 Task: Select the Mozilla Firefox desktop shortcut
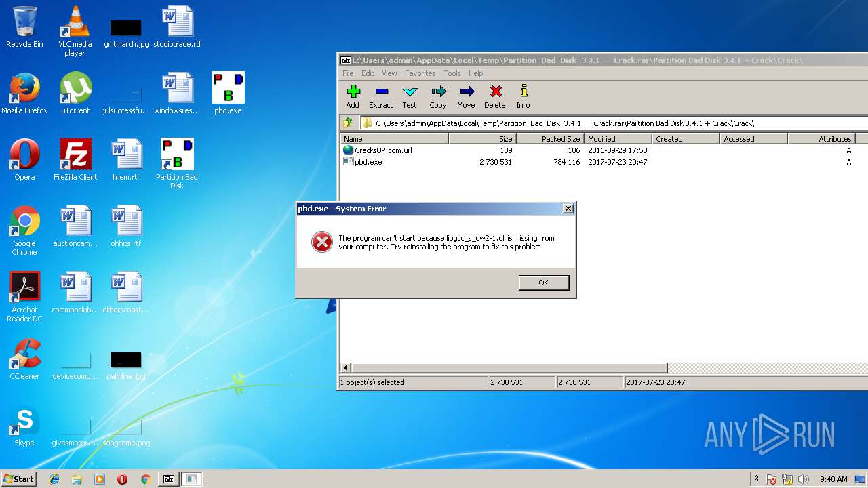pyautogui.click(x=24, y=94)
